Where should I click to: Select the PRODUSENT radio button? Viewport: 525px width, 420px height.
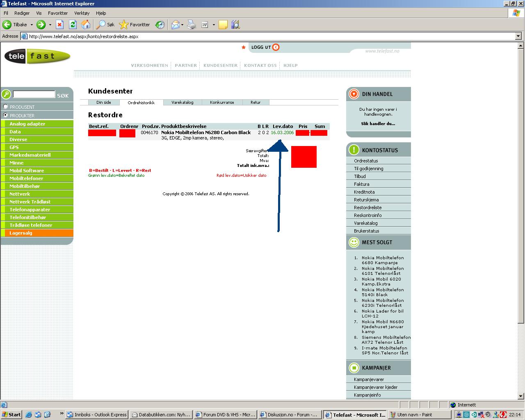[x=6, y=107]
